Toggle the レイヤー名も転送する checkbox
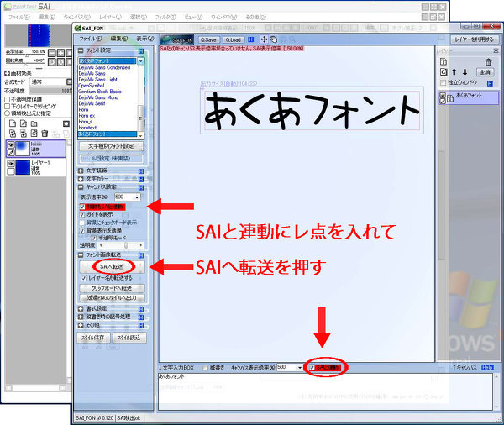The height and width of the screenshot is (425, 504). point(83,276)
